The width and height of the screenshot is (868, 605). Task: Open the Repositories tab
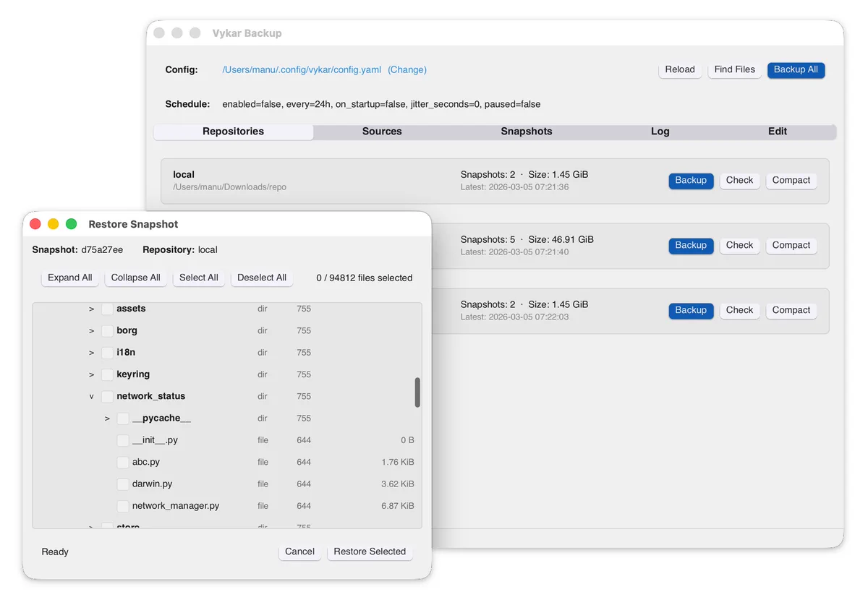[234, 132]
